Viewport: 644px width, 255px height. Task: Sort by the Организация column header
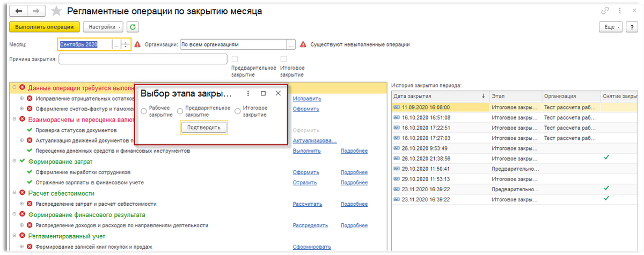tap(572, 96)
